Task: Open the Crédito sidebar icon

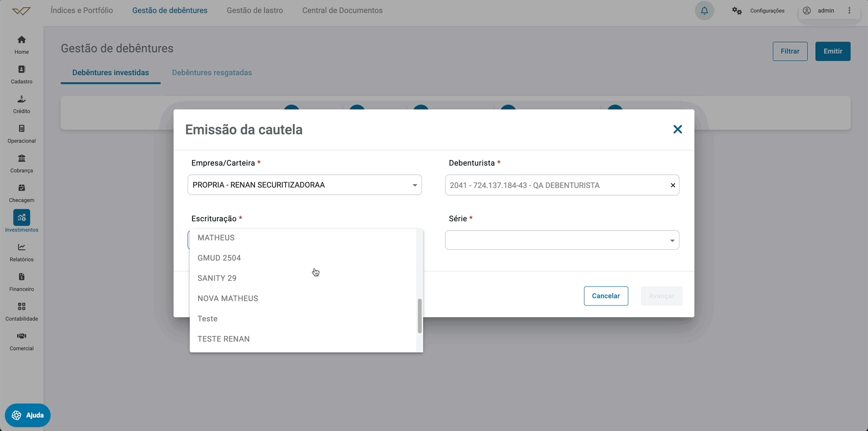Action: [x=22, y=99]
